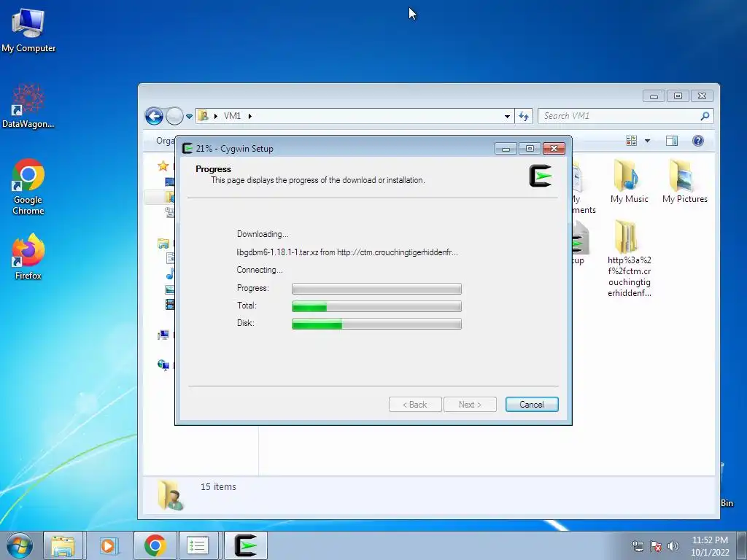This screenshot has width=747, height=560.
Task: Click the user folder icon in the details pane
Action: [x=170, y=495]
